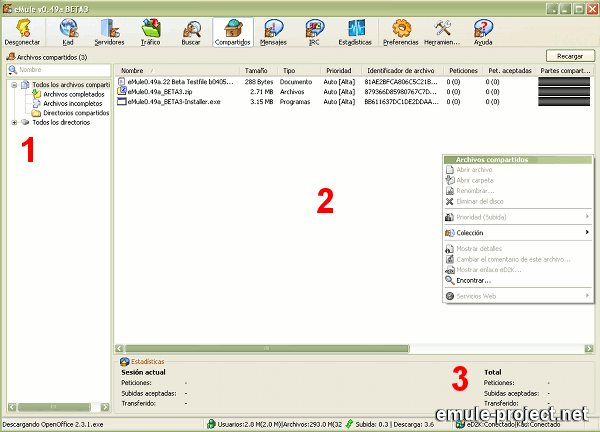Viewport: 600px width, 432px height.
Task: Click the Archivos compartidos (3) heading icon
Action: point(11,57)
